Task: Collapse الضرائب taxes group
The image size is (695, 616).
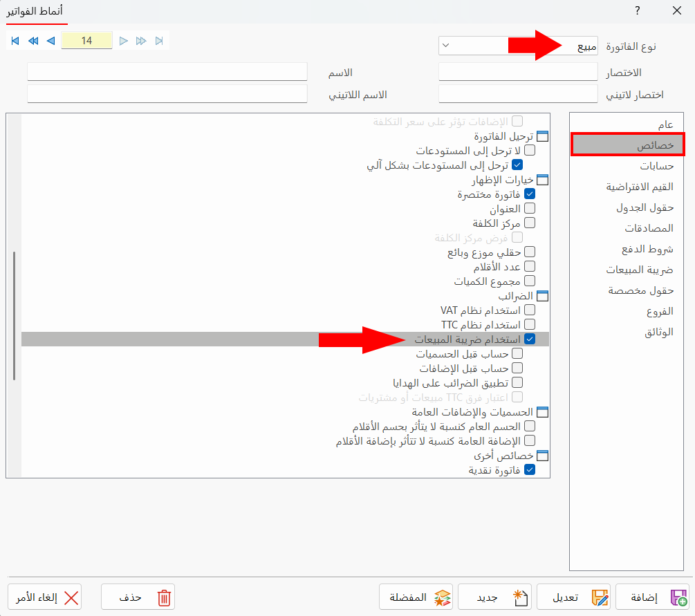Action: click(542, 296)
